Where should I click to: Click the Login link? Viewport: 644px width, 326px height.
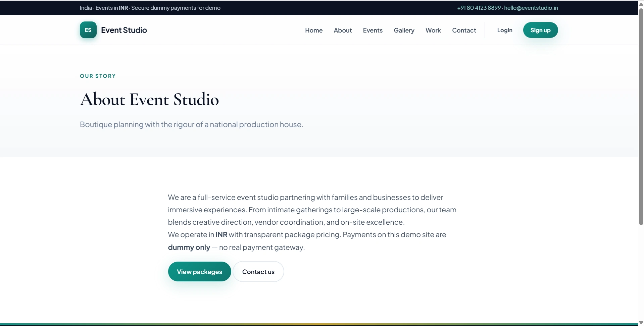504,30
